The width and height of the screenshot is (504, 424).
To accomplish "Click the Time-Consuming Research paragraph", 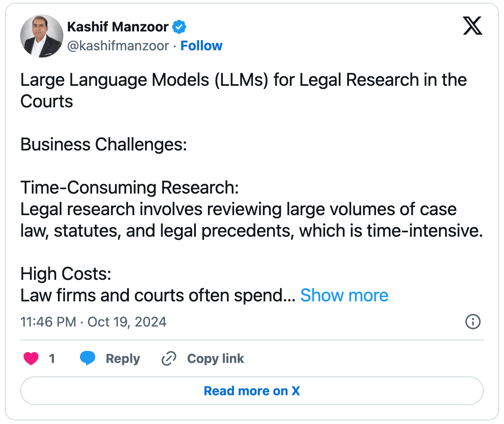I will [252, 209].
